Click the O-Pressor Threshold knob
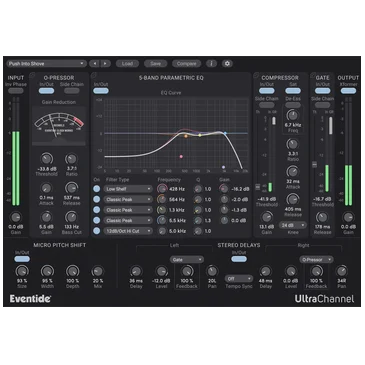The width and height of the screenshot is (365, 365). 46,159
